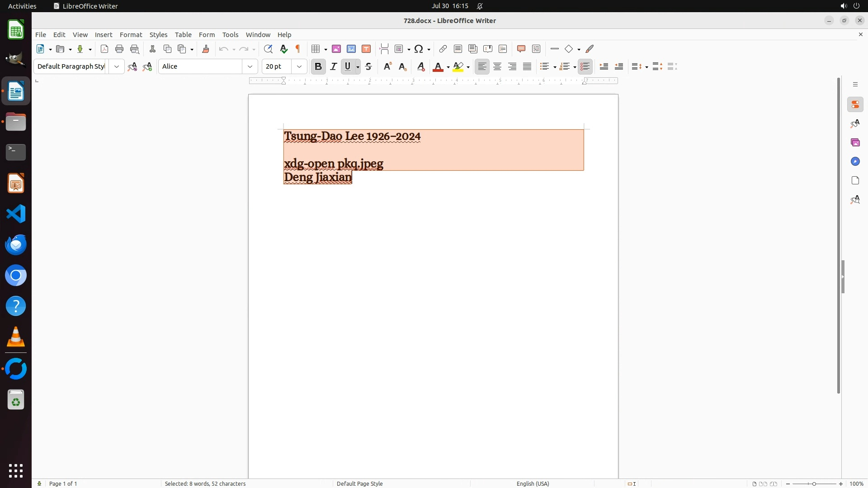The image size is (868, 488).
Task: Export directly as PDF icon
Action: (104, 49)
